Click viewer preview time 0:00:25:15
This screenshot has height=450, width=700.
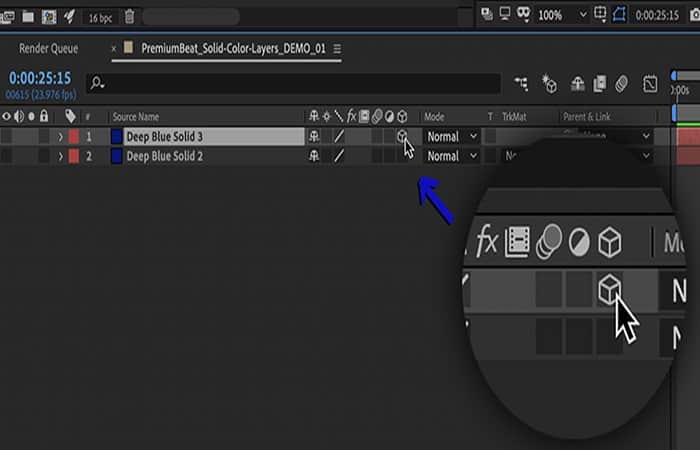tap(657, 16)
